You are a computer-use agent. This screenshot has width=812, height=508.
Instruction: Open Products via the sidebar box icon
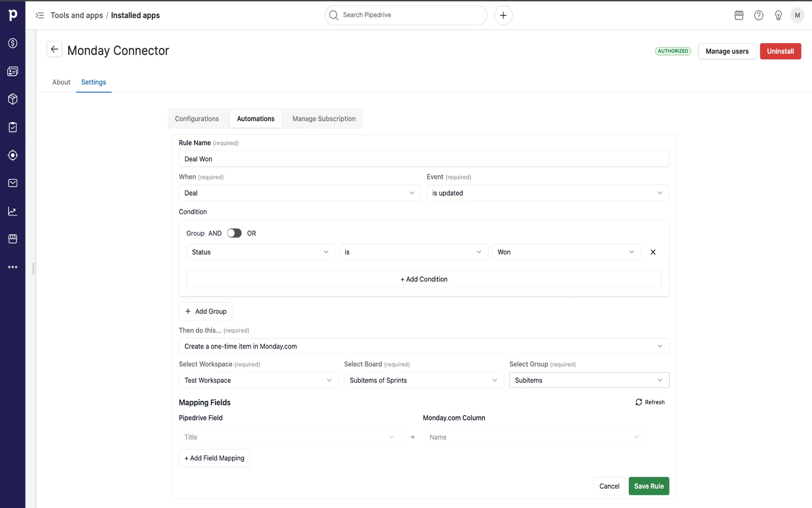(13, 99)
